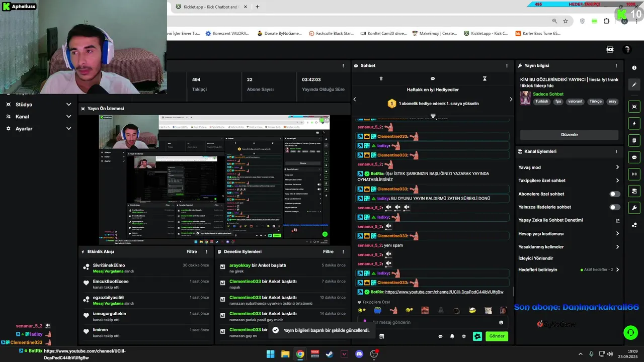Open Filtre in Etkinlik Akışı panel

pyautogui.click(x=192, y=251)
